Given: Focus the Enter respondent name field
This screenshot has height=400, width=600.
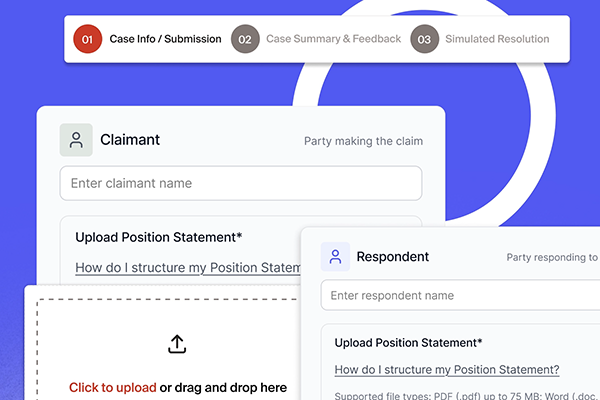Looking at the screenshot, I should pyautogui.click(x=460, y=295).
